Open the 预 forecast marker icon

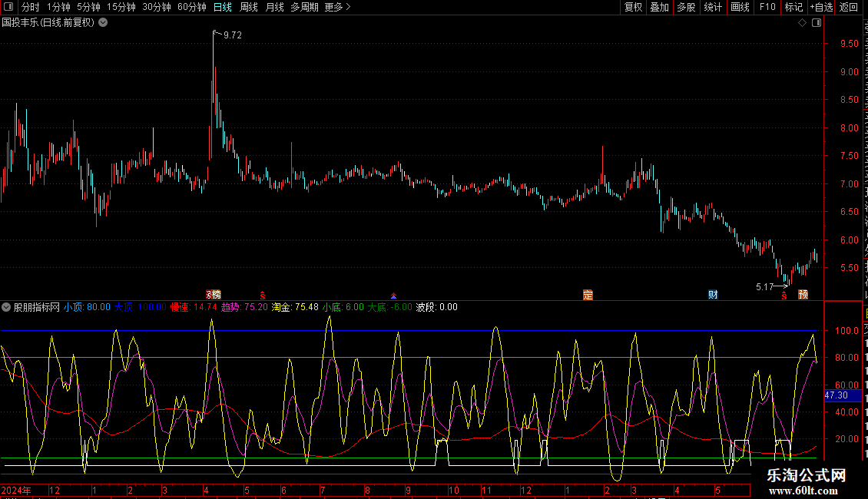(803, 295)
